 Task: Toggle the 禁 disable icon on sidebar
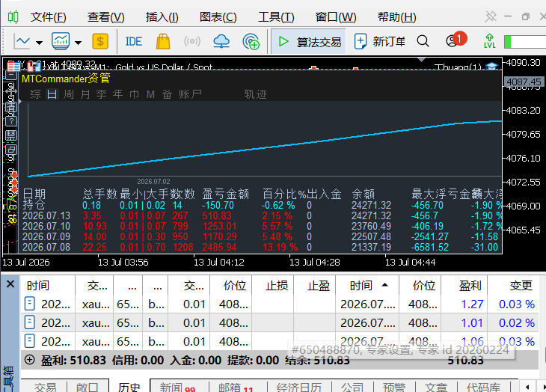[x=11, y=135]
